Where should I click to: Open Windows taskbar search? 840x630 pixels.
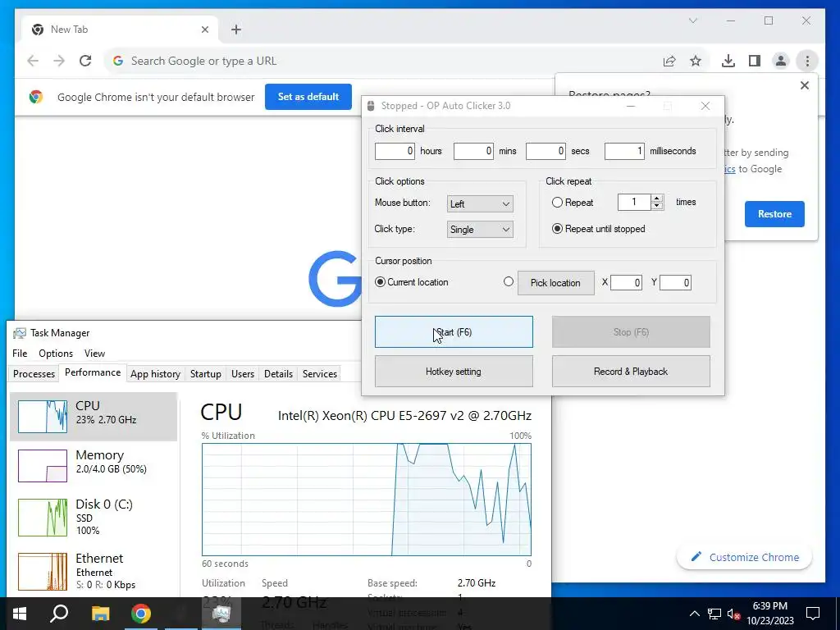pos(59,614)
